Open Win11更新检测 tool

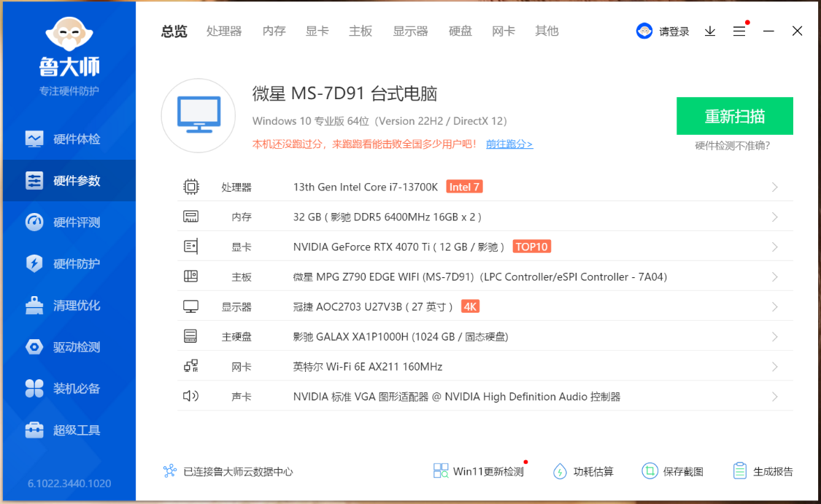coord(479,471)
